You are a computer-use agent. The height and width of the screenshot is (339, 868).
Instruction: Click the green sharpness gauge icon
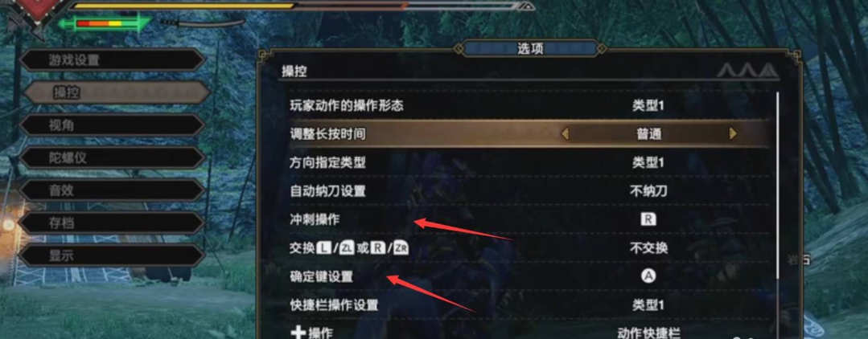(x=105, y=24)
